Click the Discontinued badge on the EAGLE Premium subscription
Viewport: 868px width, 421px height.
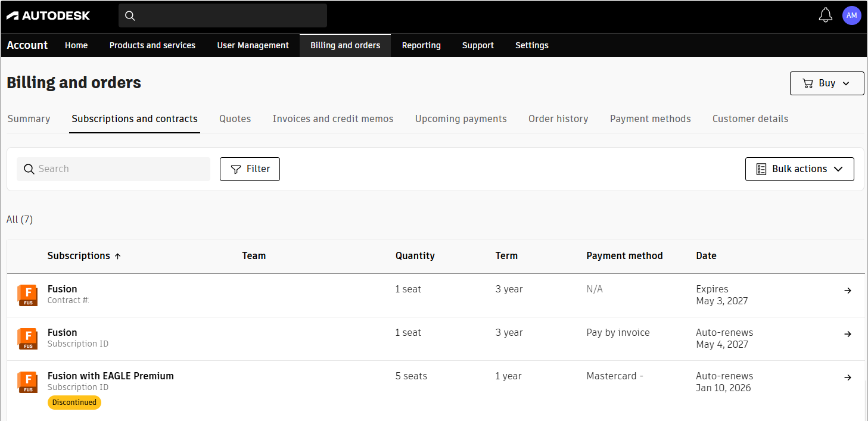click(x=74, y=402)
